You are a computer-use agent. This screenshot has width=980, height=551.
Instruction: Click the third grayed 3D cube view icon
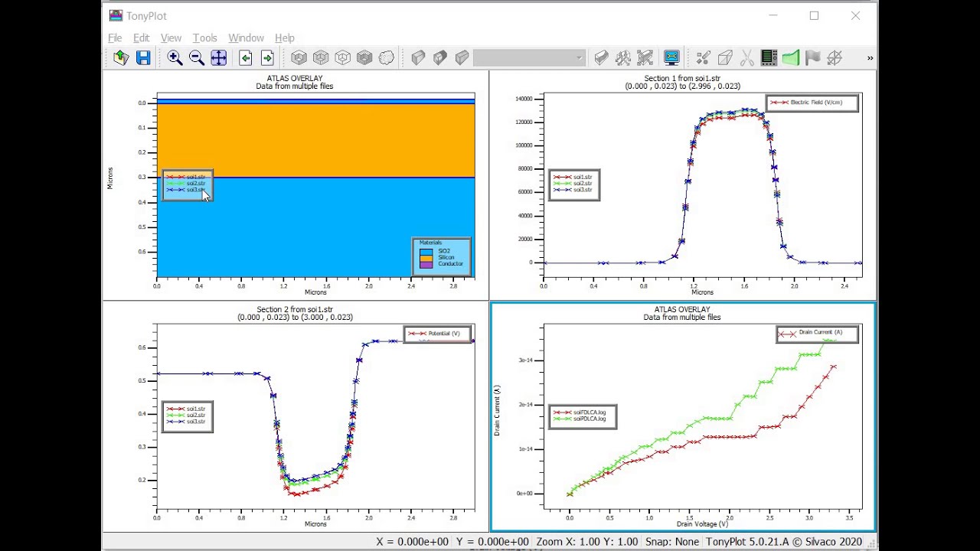[343, 57]
